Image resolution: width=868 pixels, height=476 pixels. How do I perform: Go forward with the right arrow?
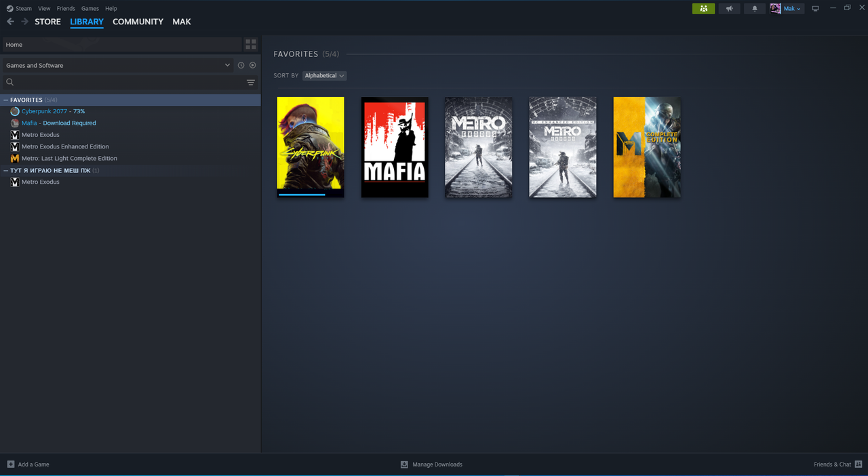point(25,22)
